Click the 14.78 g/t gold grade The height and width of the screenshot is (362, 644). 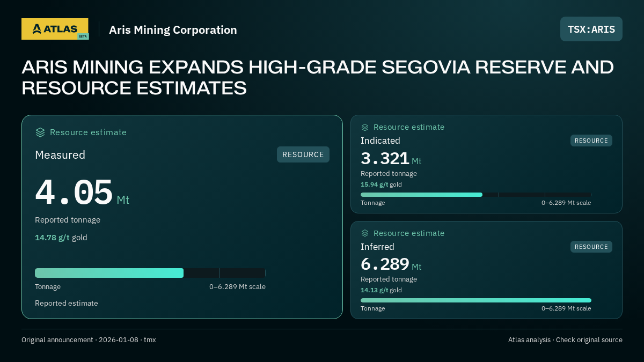tap(61, 238)
